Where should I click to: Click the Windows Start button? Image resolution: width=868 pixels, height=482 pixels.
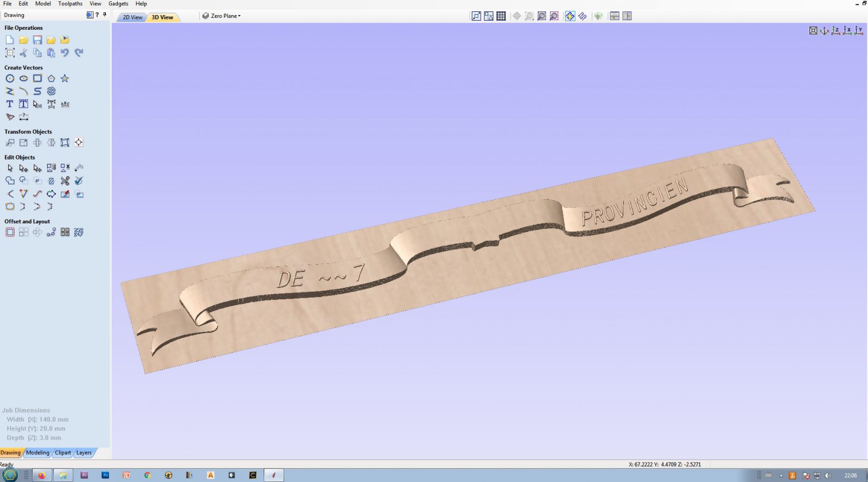(x=10, y=475)
